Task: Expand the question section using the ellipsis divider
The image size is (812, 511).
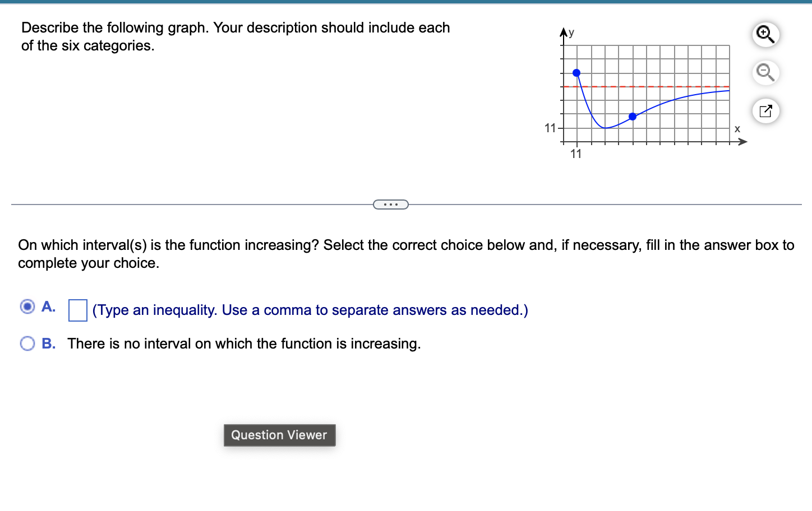Action: point(391,204)
